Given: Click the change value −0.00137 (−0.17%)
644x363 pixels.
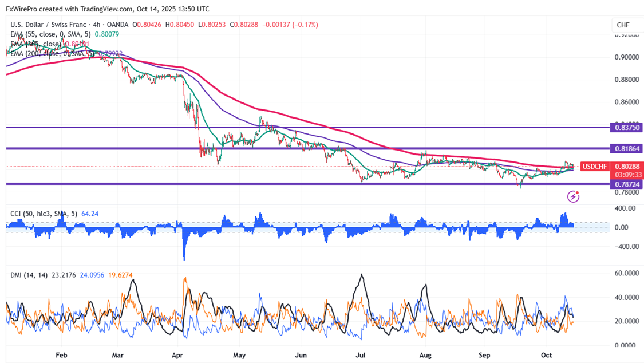Looking at the screenshot, I should (290, 25).
